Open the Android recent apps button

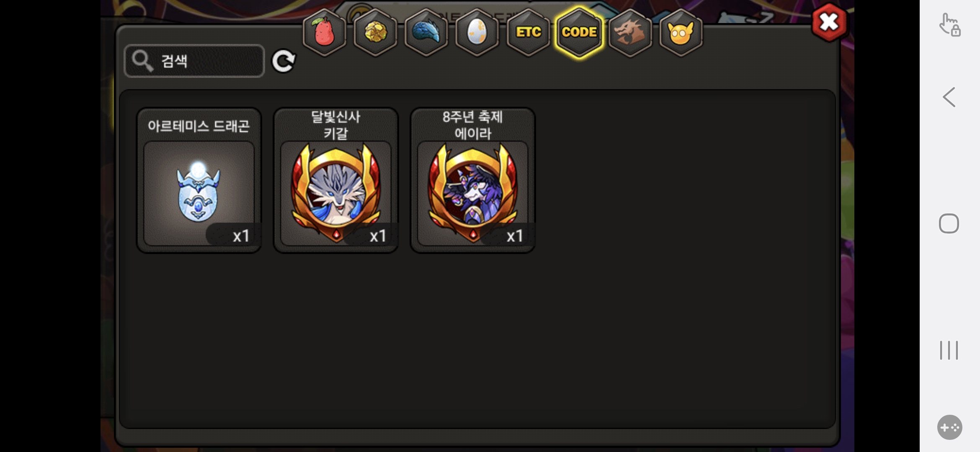click(x=949, y=350)
